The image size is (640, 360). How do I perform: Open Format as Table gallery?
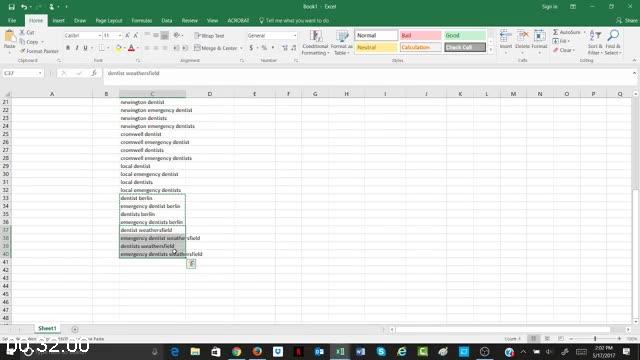pyautogui.click(x=341, y=42)
